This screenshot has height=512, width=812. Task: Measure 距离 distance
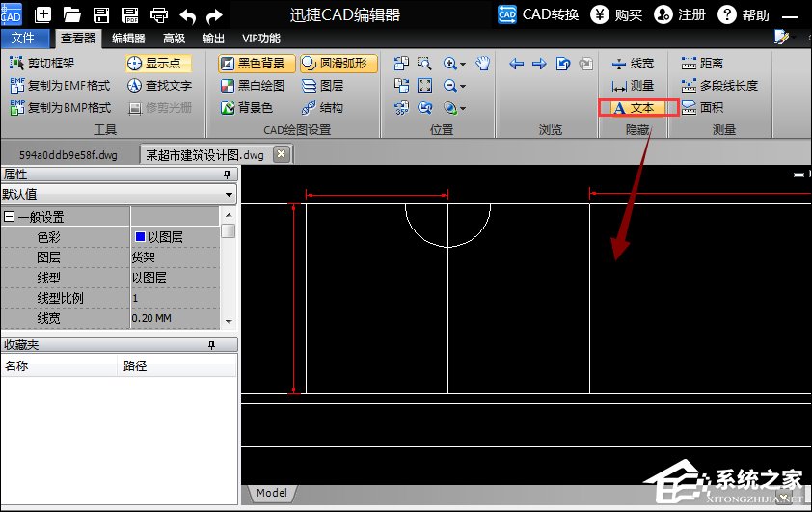[x=702, y=64]
